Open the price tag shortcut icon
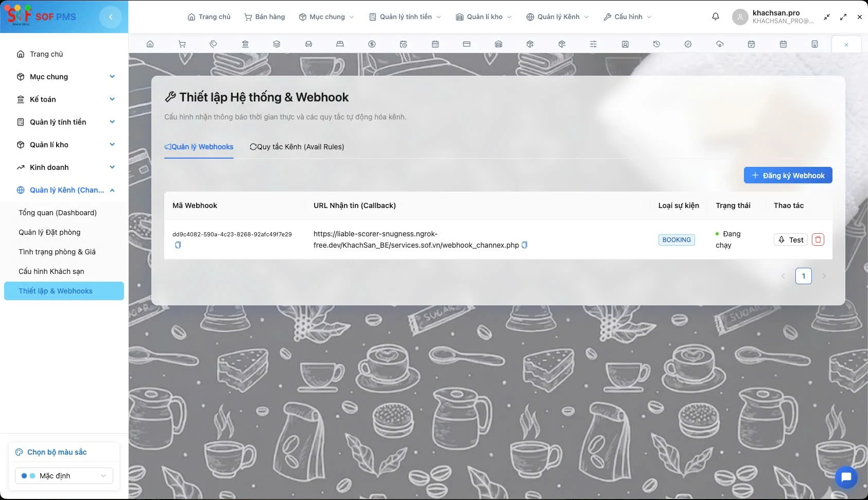Image resolution: width=868 pixels, height=500 pixels. click(213, 44)
